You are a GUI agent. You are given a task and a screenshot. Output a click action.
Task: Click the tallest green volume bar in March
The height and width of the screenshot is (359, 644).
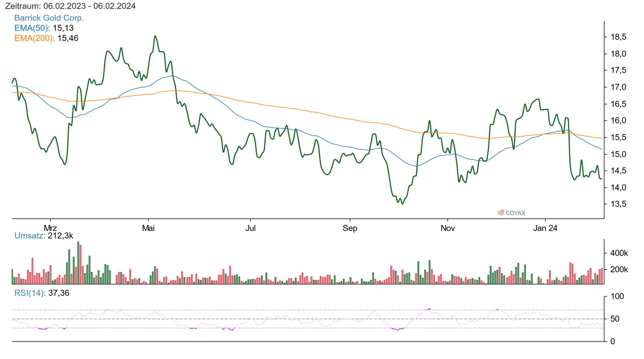78,263
